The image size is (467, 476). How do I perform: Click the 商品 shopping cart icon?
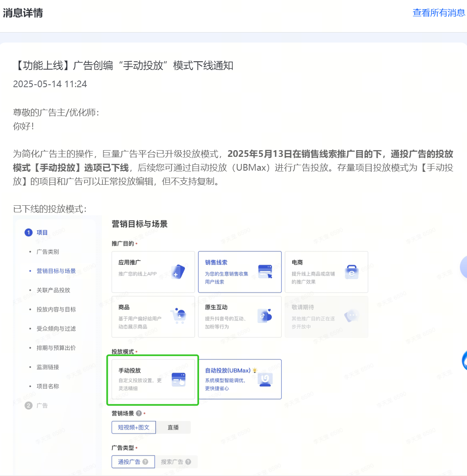pos(179,316)
